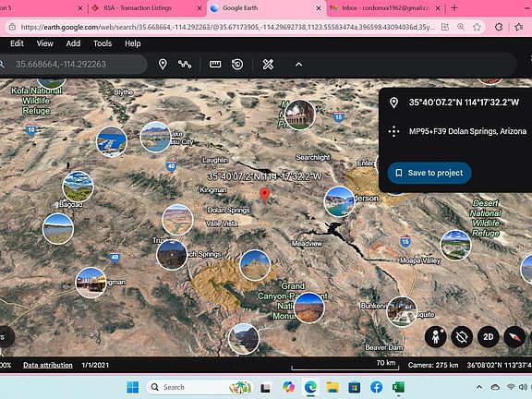Open the Grand Canyon Parashant photo thumbnail
532x399 pixels.
click(308, 308)
